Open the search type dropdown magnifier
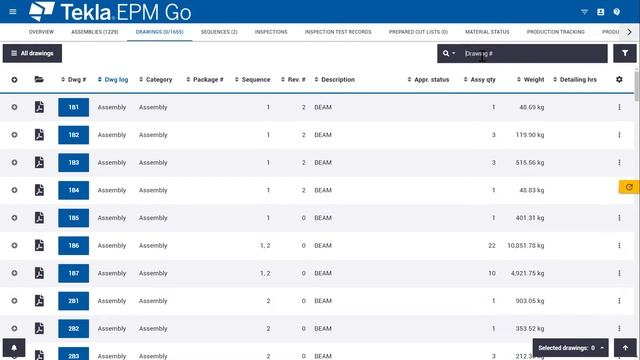The height and width of the screenshot is (360, 640). [x=449, y=53]
